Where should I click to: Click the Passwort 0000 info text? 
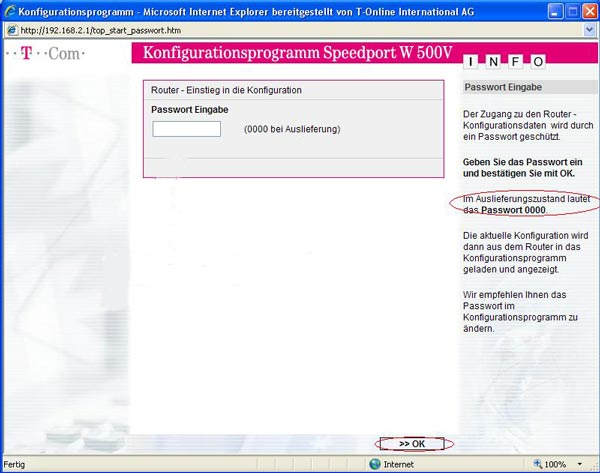tap(513, 210)
